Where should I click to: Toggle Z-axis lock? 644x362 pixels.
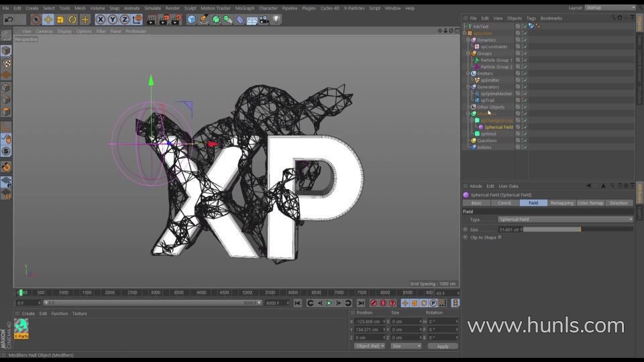(x=125, y=19)
